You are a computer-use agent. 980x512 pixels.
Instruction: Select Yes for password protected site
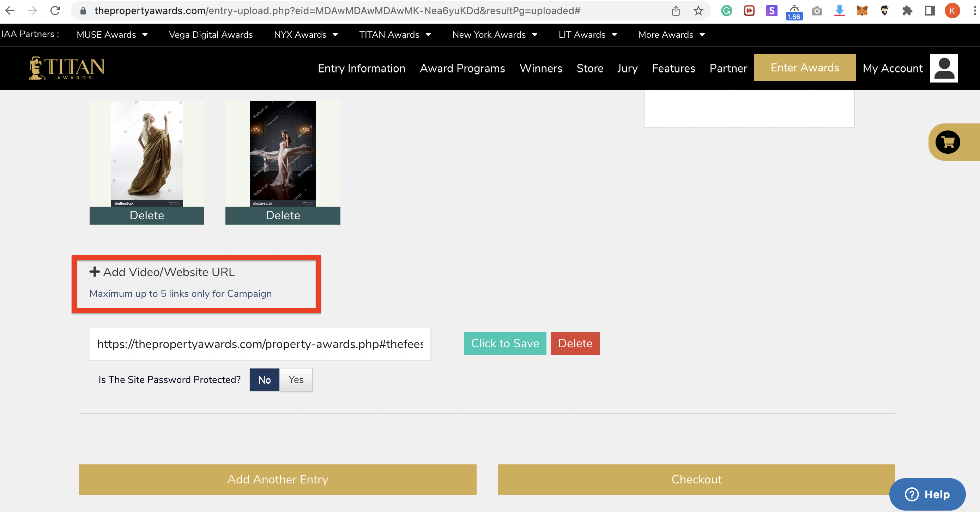[x=296, y=380]
